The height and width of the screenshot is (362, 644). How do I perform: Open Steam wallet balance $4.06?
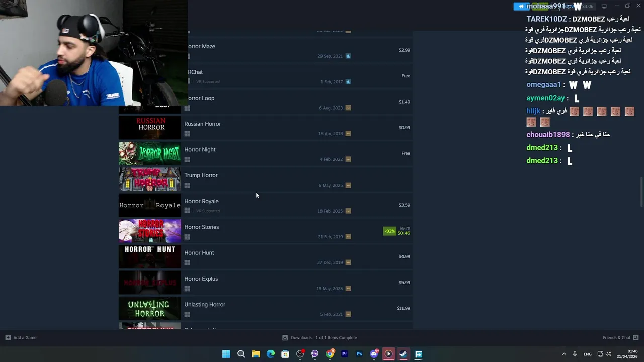tap(588, 6)
